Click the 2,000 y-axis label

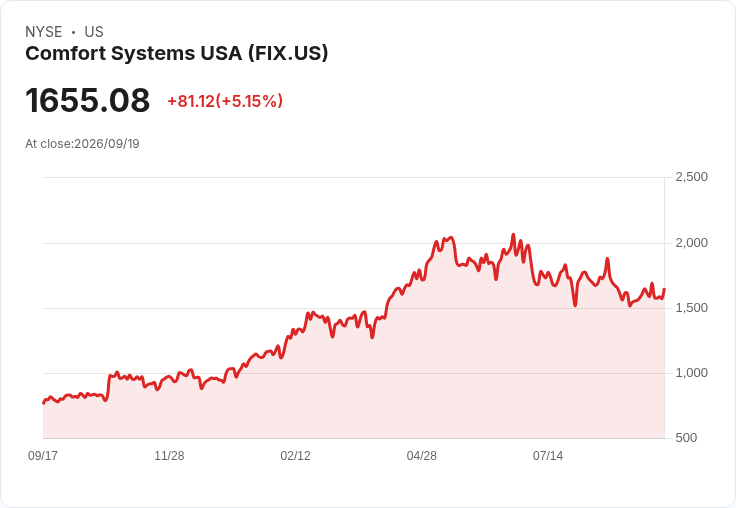tap(691, 243)
